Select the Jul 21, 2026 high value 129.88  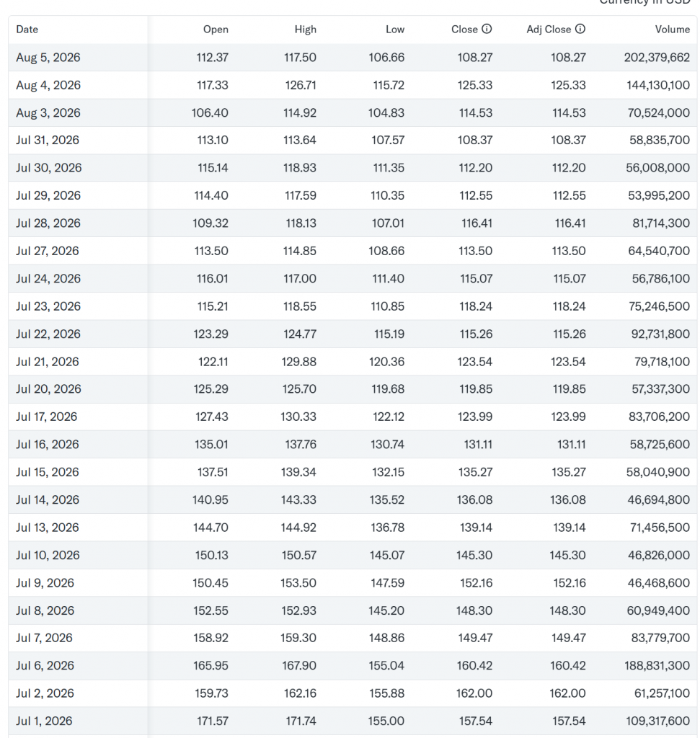tap(299, 362)
